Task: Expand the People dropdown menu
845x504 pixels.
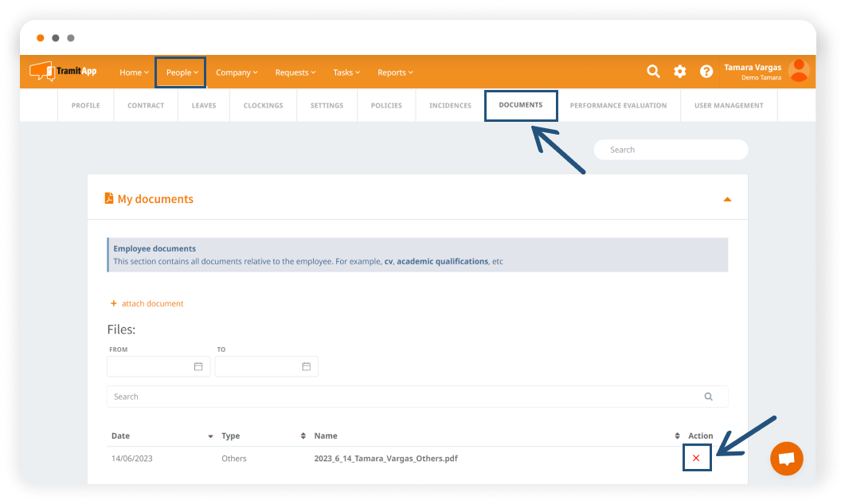Action: tap(182, 72)
